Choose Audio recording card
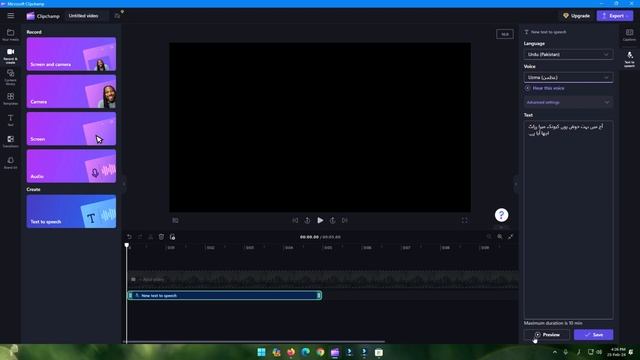This screenshot has height=360, width=640. 71,166
